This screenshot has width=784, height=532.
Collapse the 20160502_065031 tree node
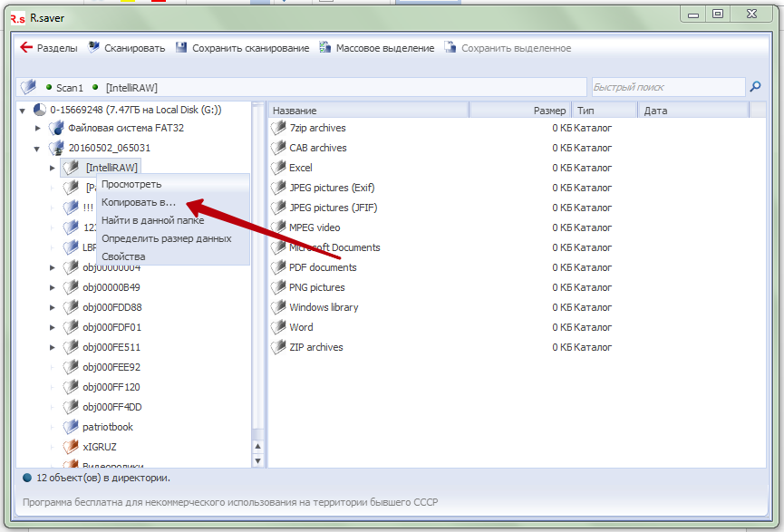pos(37,149)
